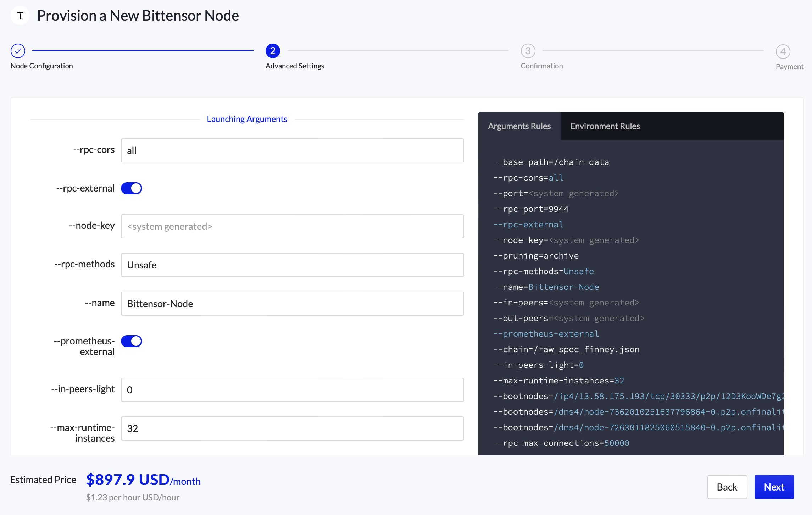
Task: Click the Next button
Action: [774, 487]
